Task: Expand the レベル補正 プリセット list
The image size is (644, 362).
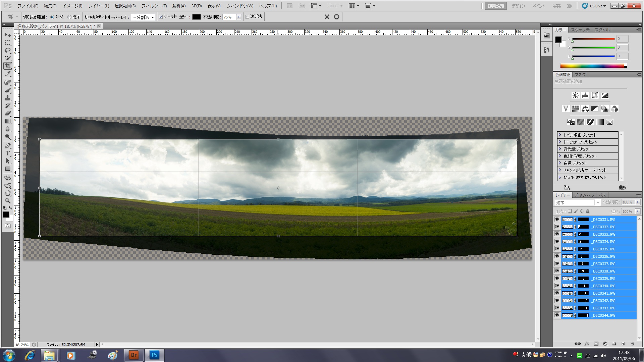Action: 560,135
